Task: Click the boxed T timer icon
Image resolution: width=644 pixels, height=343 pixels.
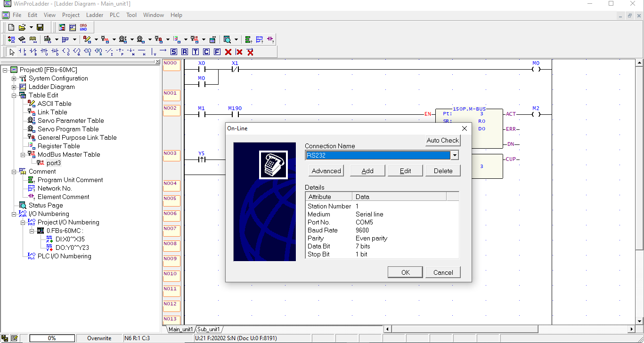Action: coord(196,52)
